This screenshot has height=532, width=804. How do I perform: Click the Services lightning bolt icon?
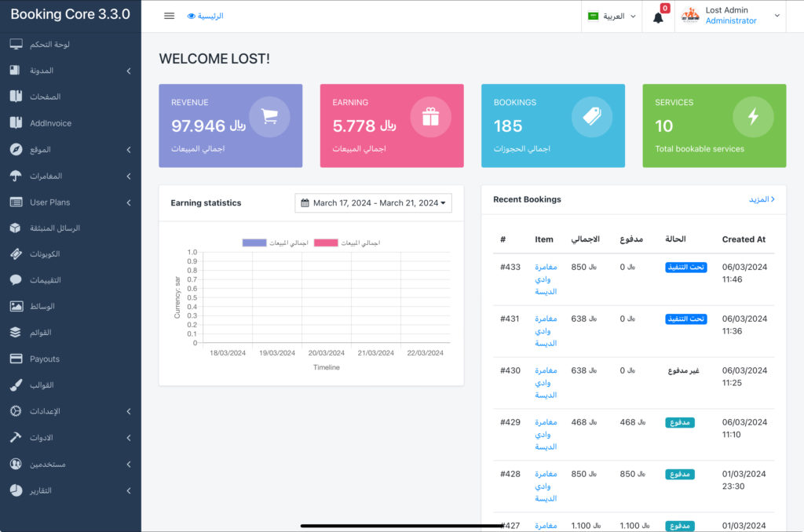(x=753, y=116)
